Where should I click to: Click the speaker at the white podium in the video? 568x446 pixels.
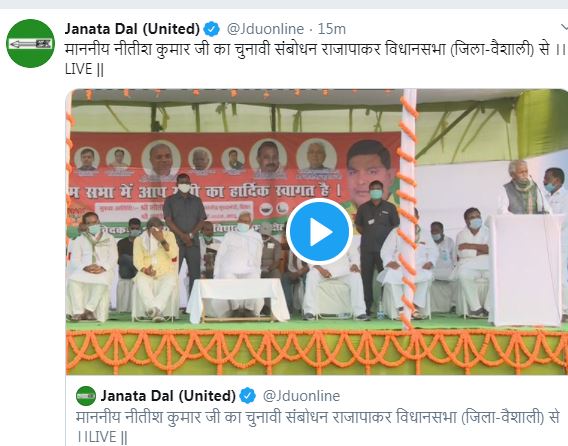point(522,188)
